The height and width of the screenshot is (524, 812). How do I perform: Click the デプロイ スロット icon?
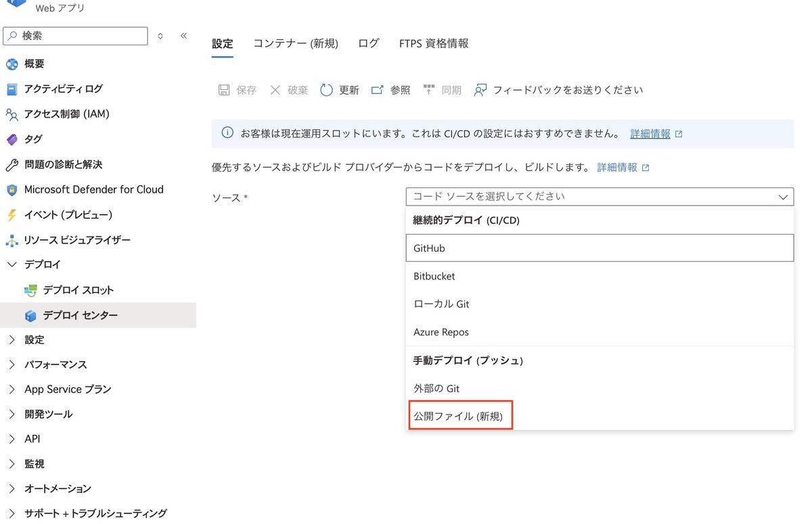click(30, 291)
